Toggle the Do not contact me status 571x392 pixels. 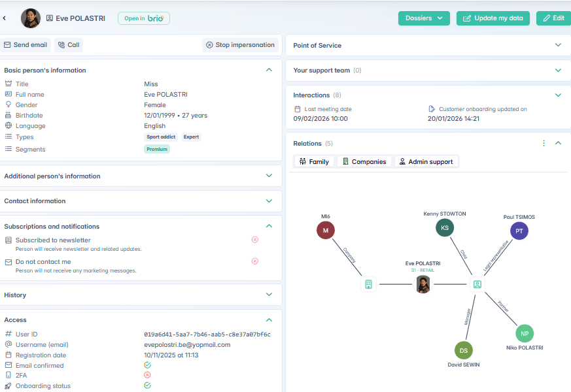tap(255, 261)
